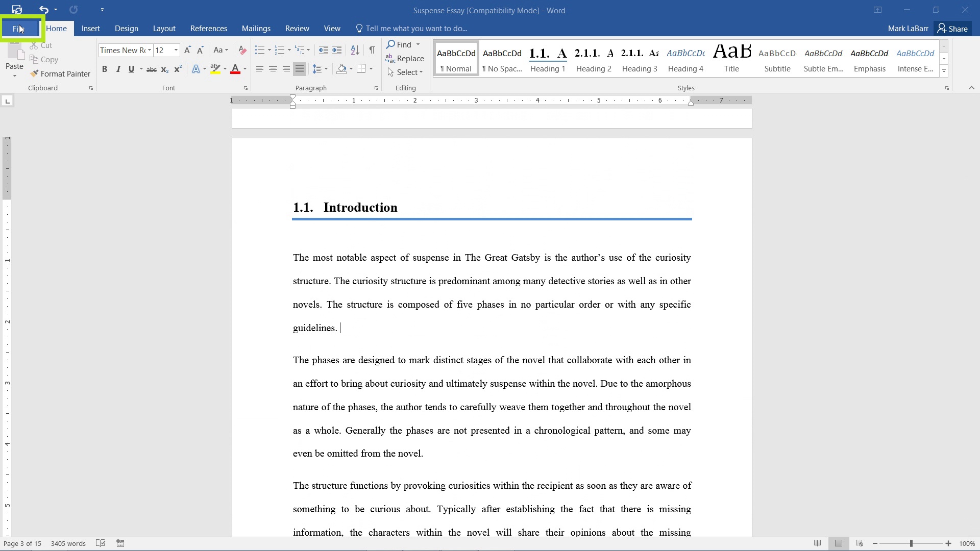980x551 pixels.
Task: Toggle Superscript formatting on text
Action: (x=177, y=69)
